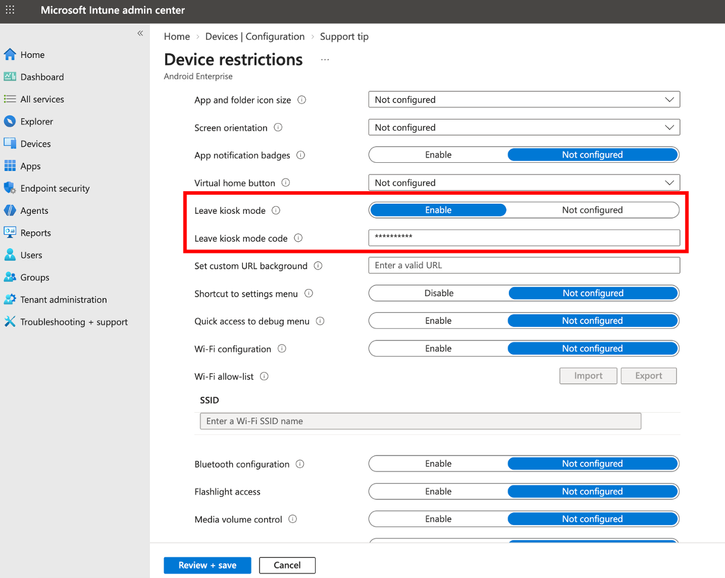The height and width of the screenshot is (578, 725).
Task: Show info for Shortcut to settings menu
Action: pyautogui.click(x=309, y=294)
